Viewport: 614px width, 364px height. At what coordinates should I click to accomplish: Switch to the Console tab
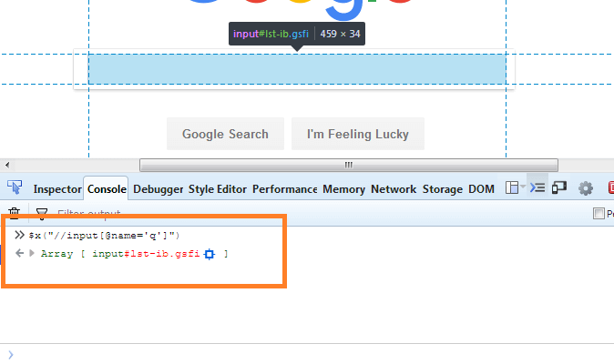pos(107,189)
